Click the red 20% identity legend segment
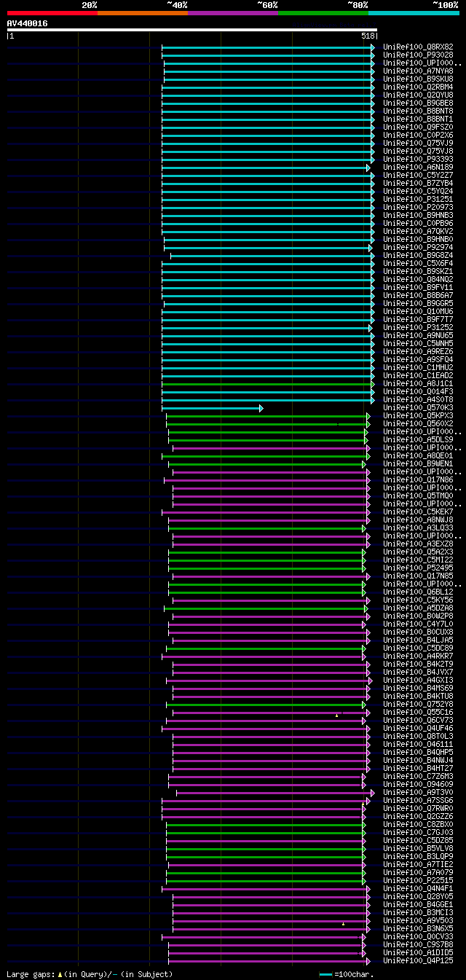This screenshot has width=466, height=980. point(52,12)
